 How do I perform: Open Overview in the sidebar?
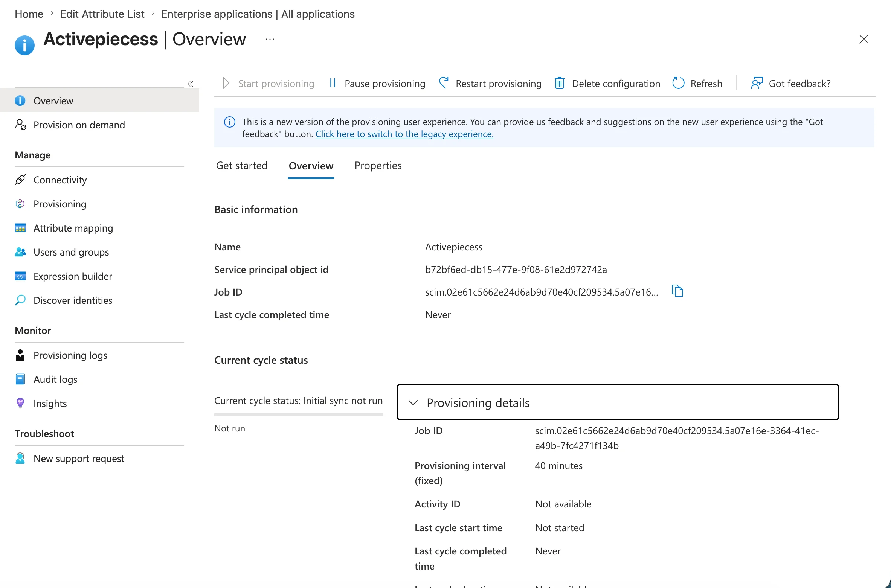pyautogui.click(x=99, y=101)
